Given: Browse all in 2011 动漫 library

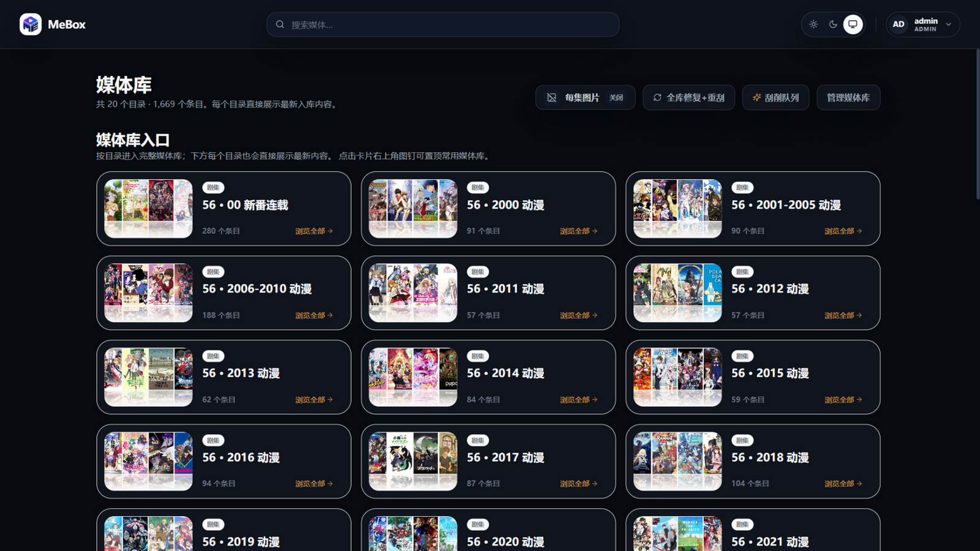Looking at the screenshot, I should click(x=579, y=315).
